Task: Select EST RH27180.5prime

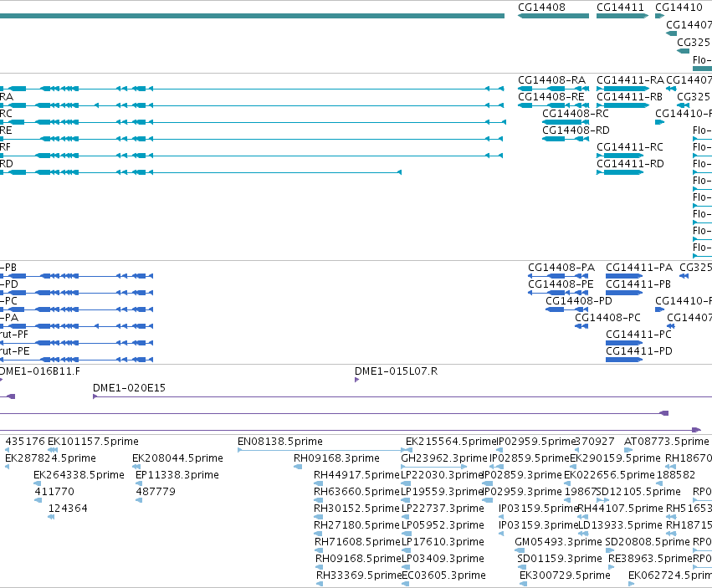Action: click(318, 534)
